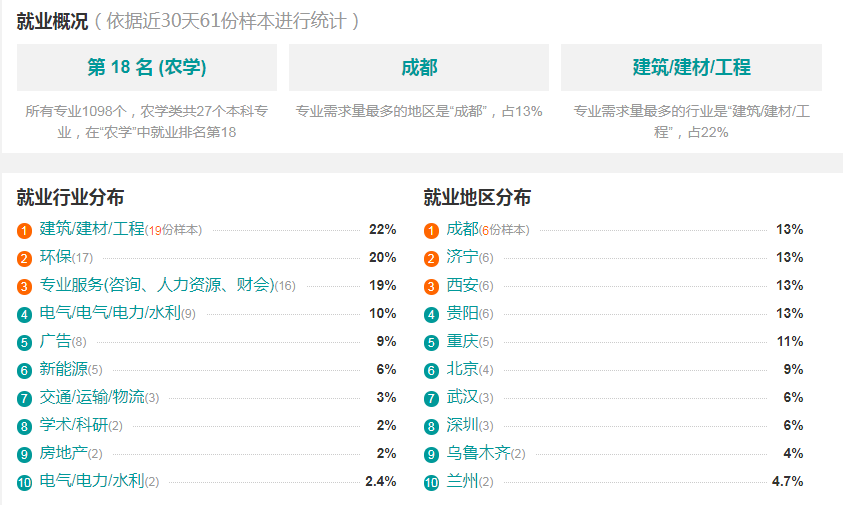This screenshot has width=843, height=505.
Task: Open the 兰州 region link
Action: click(462, 480)
